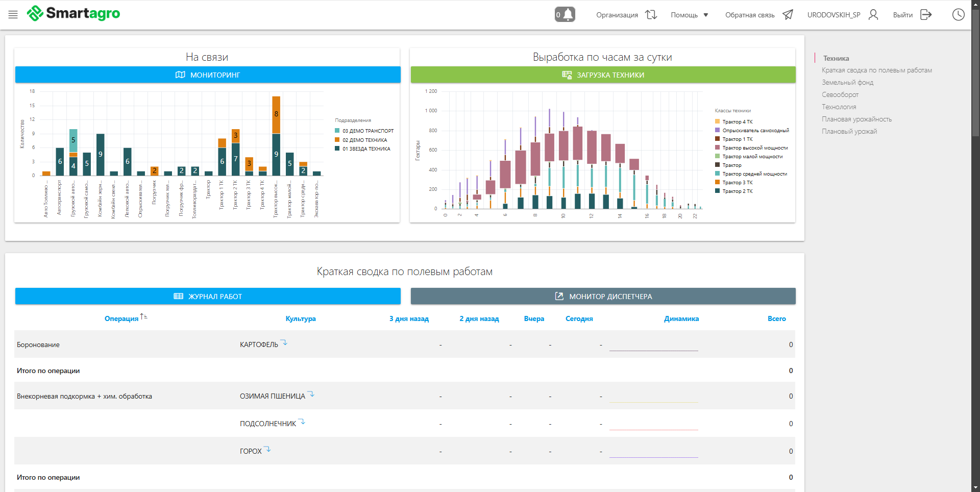980x492 pixels.
Task: Open the hamburger navigation menu
Action: tap(13, 15)
